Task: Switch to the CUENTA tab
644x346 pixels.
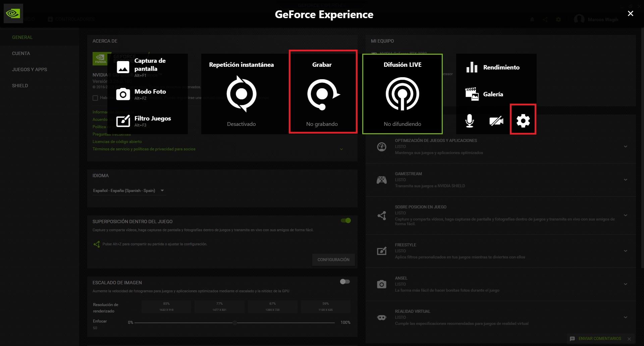Action: click(x=21, y=53)
